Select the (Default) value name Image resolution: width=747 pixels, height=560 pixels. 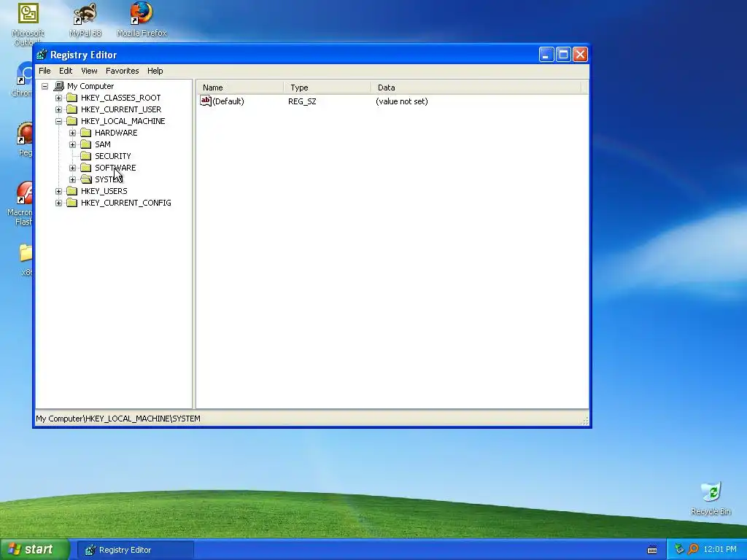coord(228,101)
